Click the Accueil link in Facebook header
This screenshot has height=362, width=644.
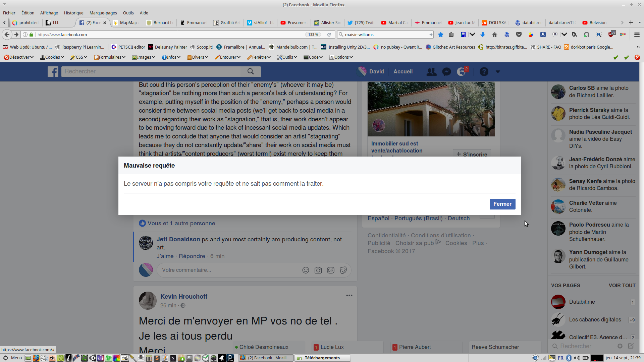point(403,71)
